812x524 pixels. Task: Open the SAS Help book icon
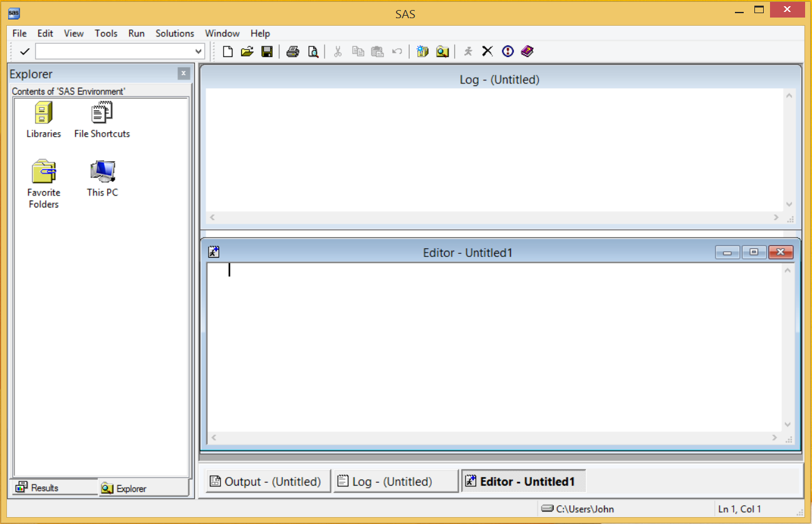click(527, 51)
